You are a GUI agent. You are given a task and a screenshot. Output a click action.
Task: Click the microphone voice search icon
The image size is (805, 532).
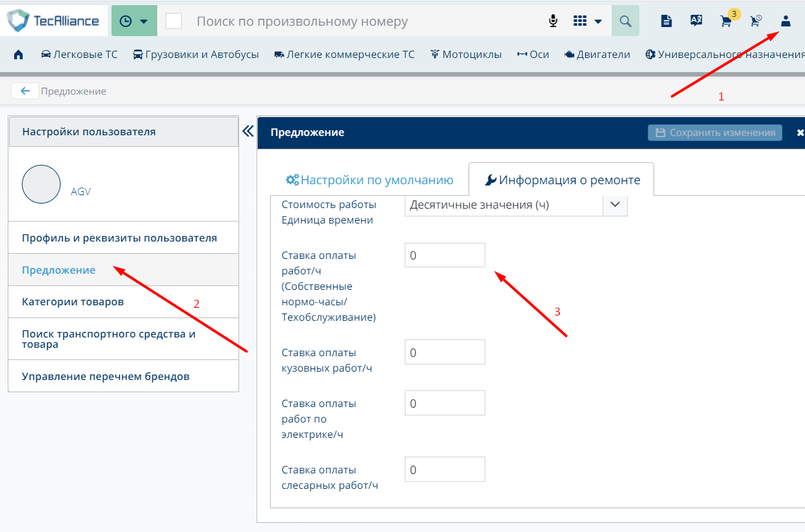point(553,21)
